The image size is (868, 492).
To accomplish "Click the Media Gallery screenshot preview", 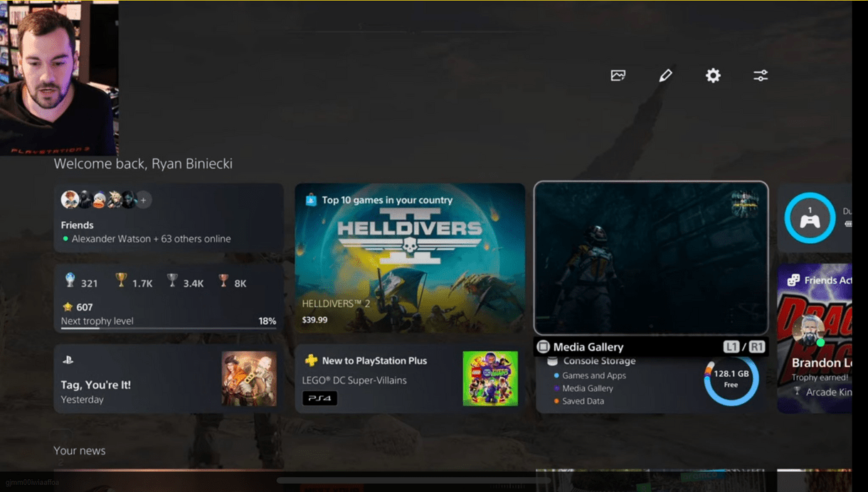I will (651, 258).
